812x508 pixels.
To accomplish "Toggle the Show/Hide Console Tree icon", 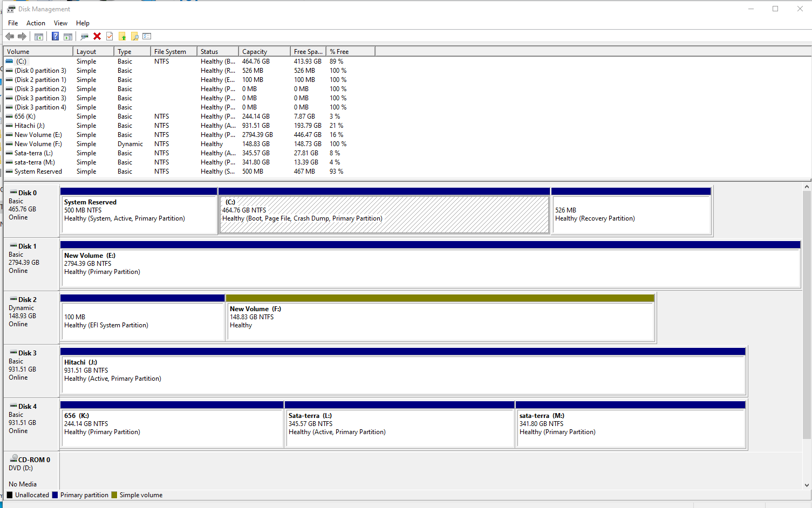I will tap(39, 36).
